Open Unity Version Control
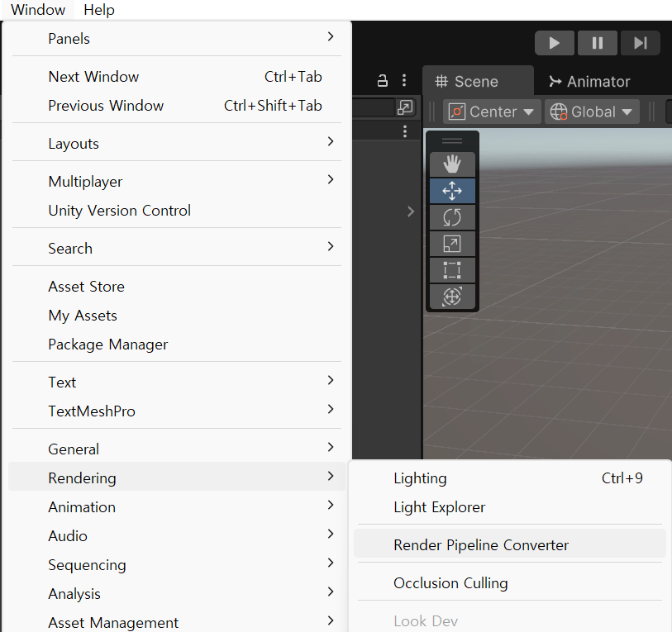This screenshot has height=632, width=672. tap(177, 211)
